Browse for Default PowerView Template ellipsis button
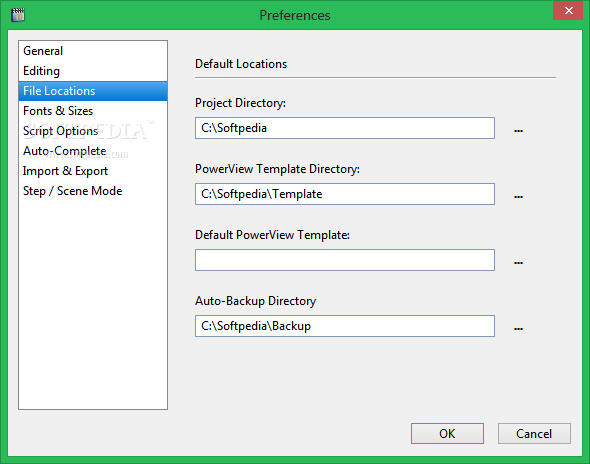The image size is (590, 464). coord(518,260)
